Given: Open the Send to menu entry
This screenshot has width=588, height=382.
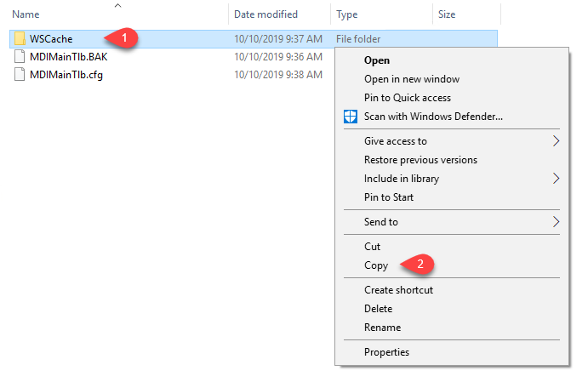Looking at the screenshot, I should tap(452, 222).
